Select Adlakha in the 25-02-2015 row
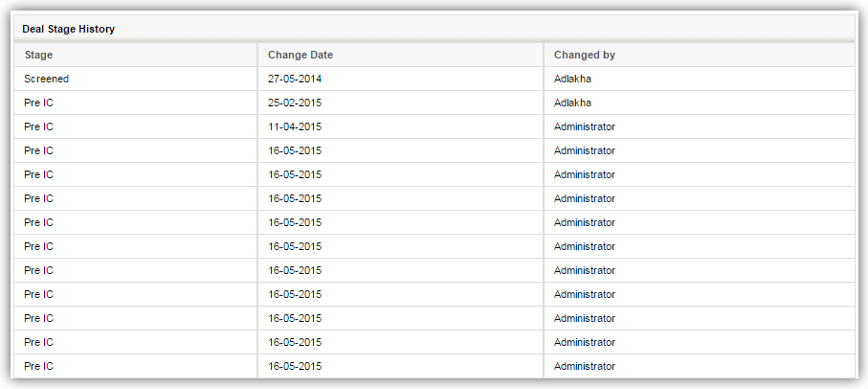This screenshot has height=389, width=868. click(572, 103)
